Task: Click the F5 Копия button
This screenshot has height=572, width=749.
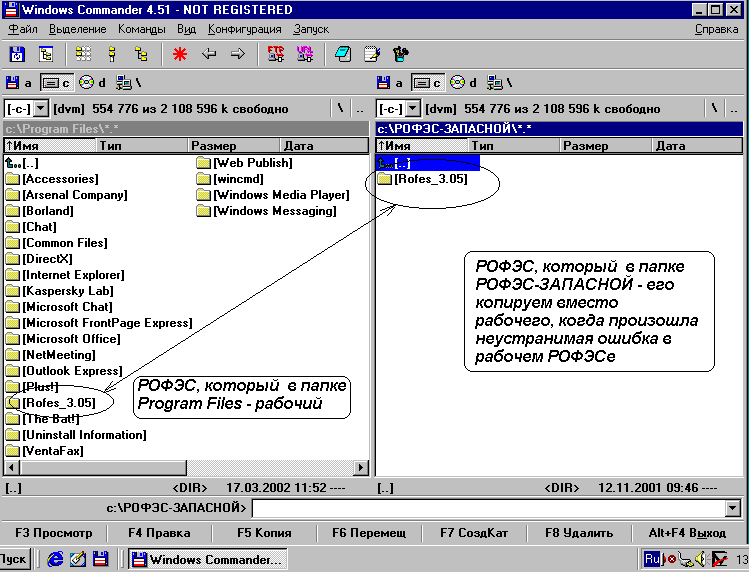Action: tap(264, 533)
